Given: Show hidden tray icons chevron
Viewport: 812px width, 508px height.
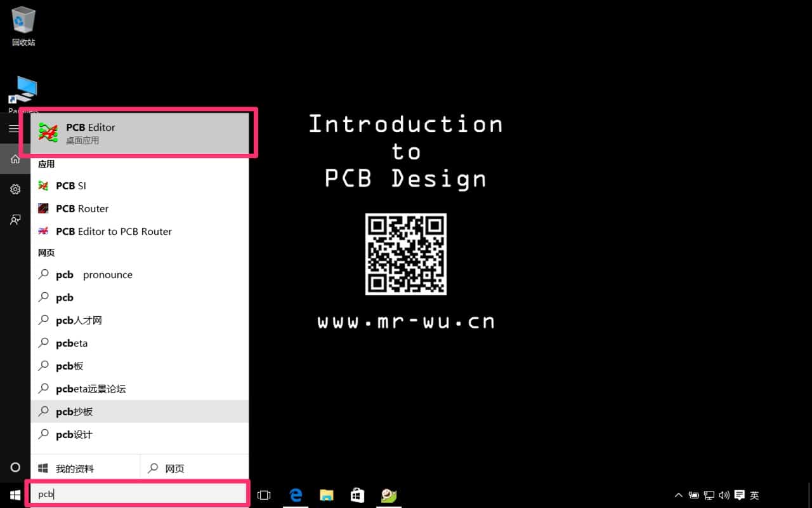Looking at the screenshot, I should point(679,495).
